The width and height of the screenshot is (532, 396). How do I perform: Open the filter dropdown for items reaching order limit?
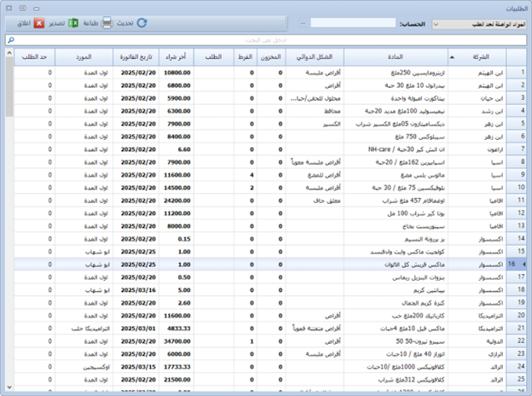[x=479, y=24]
